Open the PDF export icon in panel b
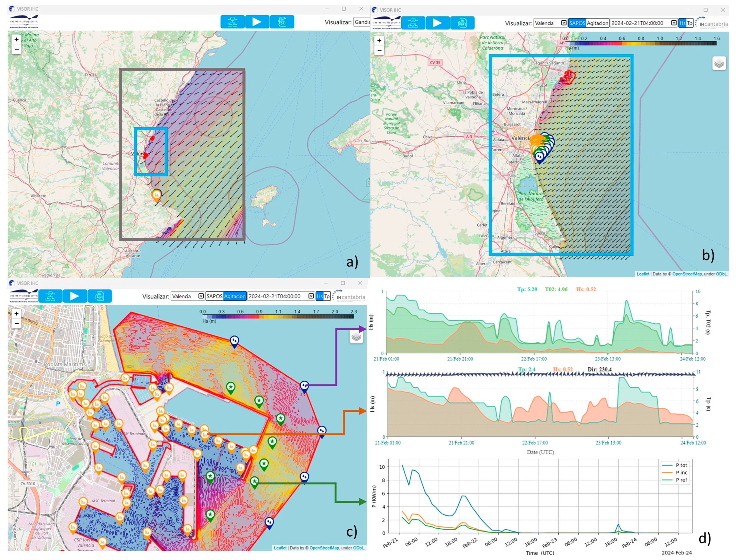Image resolution: width=736 pixels, height=560 pixels. point(462,23)
